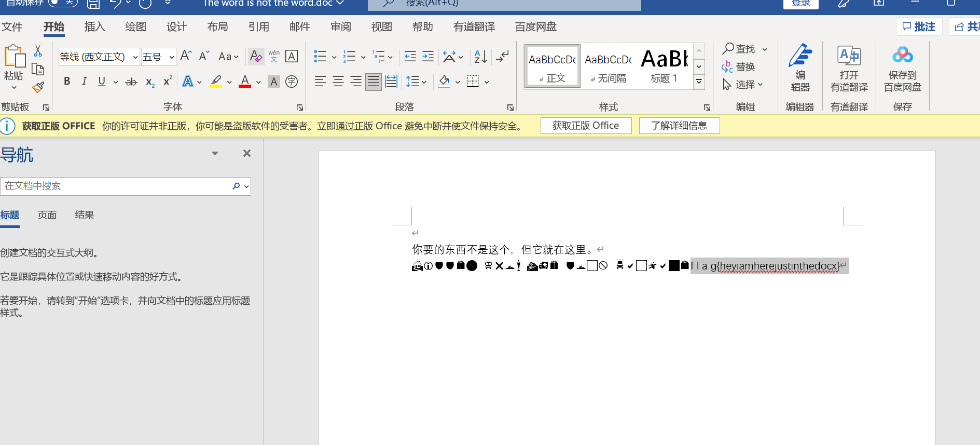Click Find (查找) in the editing group

(739, 49)
